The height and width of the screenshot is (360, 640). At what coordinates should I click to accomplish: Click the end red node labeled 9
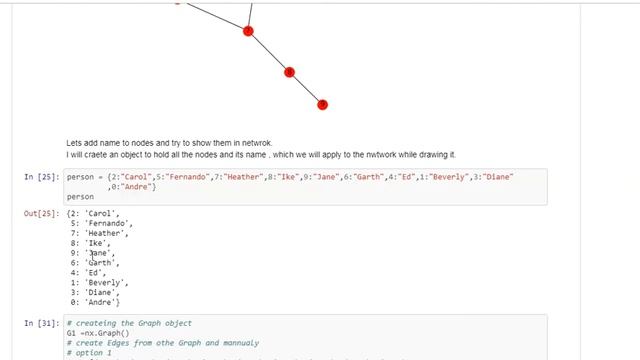click(x=322, y=105)
